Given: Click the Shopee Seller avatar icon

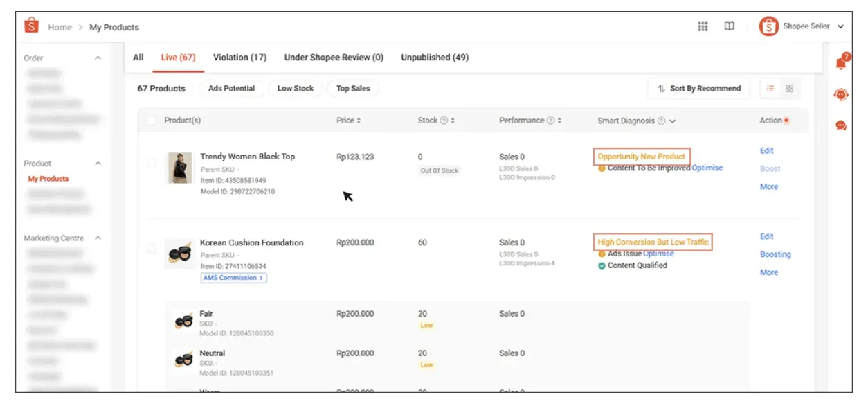Looking at the screenshot, I should 768,26.
